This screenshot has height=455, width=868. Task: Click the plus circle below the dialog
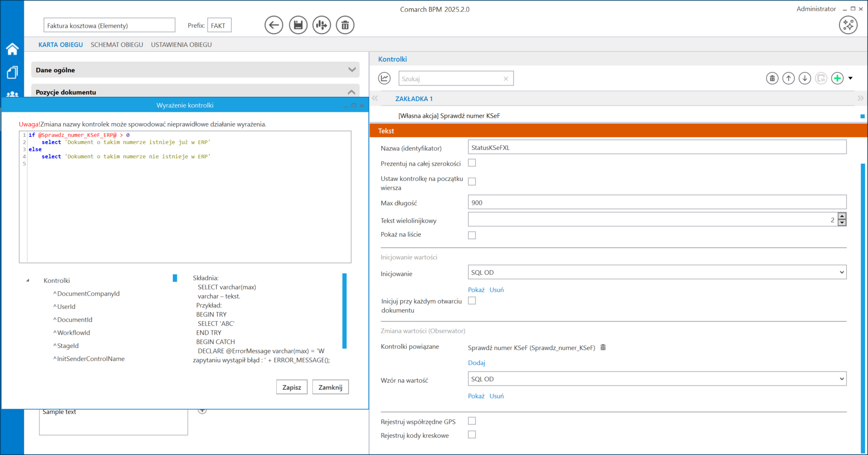point(202,411)
